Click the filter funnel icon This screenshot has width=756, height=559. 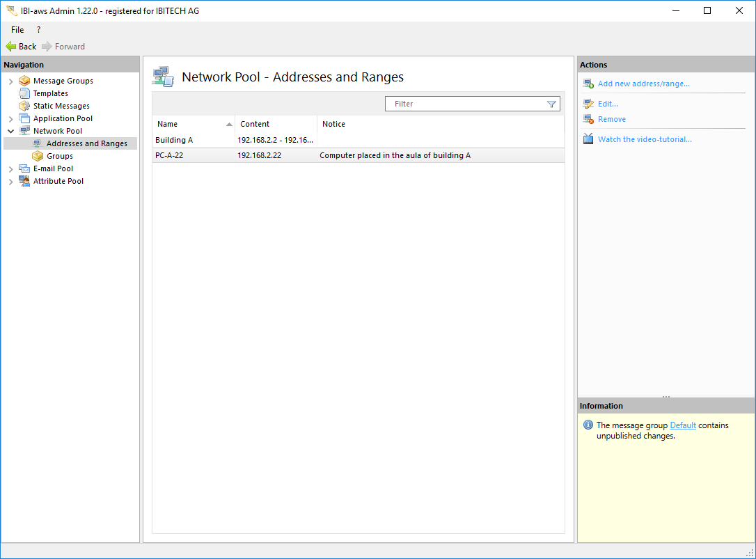[551, 104]
